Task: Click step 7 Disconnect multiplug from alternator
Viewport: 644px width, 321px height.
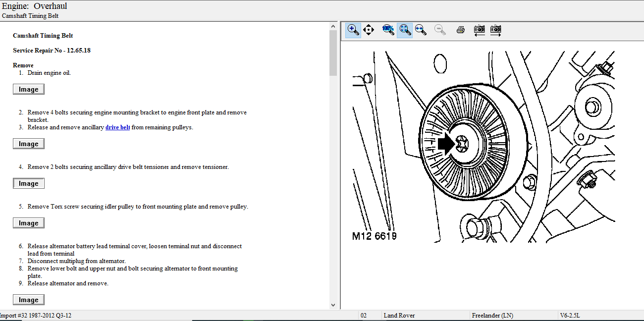Action: pos(77,261)
